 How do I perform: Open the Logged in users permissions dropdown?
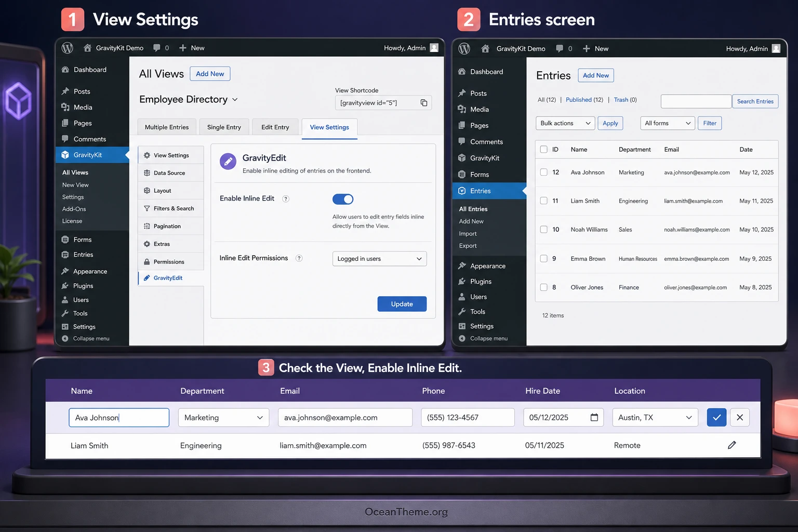pos(379,259)
